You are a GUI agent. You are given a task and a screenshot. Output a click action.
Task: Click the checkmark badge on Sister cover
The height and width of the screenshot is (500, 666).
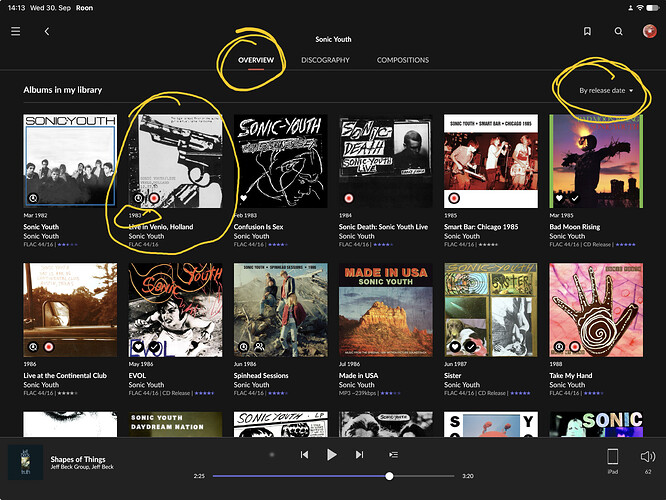click(470, 347)
